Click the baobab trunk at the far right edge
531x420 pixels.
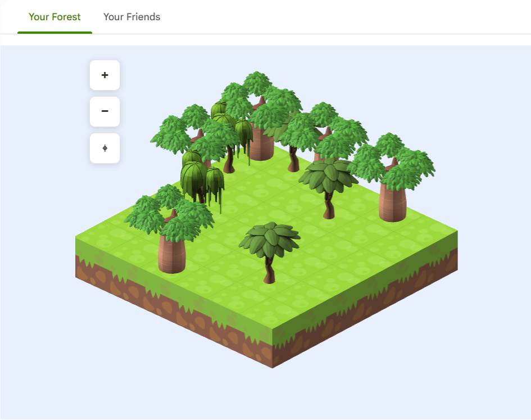click(x=393, y=202)
